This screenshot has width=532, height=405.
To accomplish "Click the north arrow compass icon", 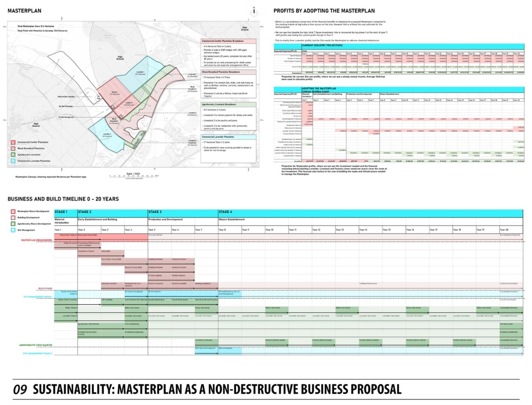I will click(x=254, y=12).
